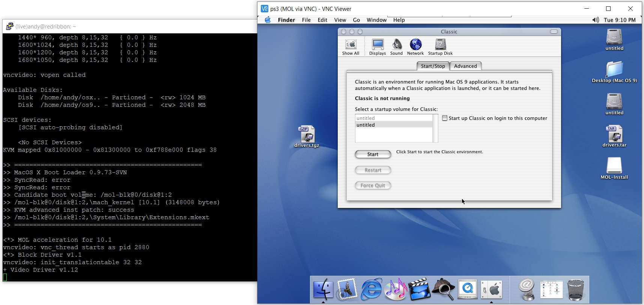Launch QuickTime Player from the Dock
Image resolution: width=644 pixels, height=305 pixels.
point(467,289)
